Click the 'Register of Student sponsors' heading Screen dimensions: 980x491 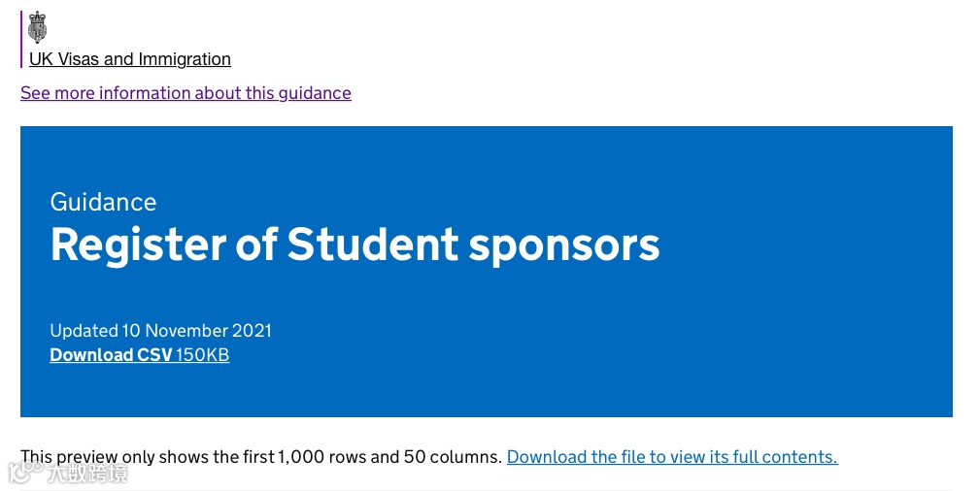point(355,245)
